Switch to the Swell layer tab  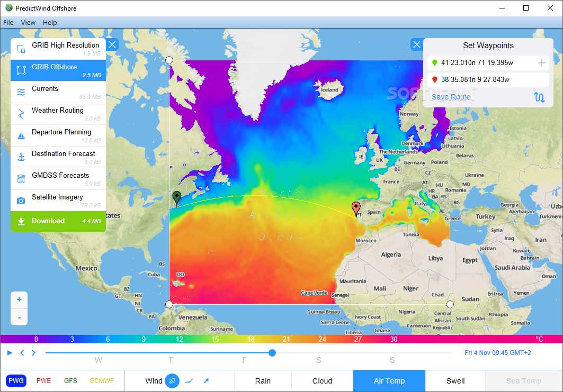point(455,381)
